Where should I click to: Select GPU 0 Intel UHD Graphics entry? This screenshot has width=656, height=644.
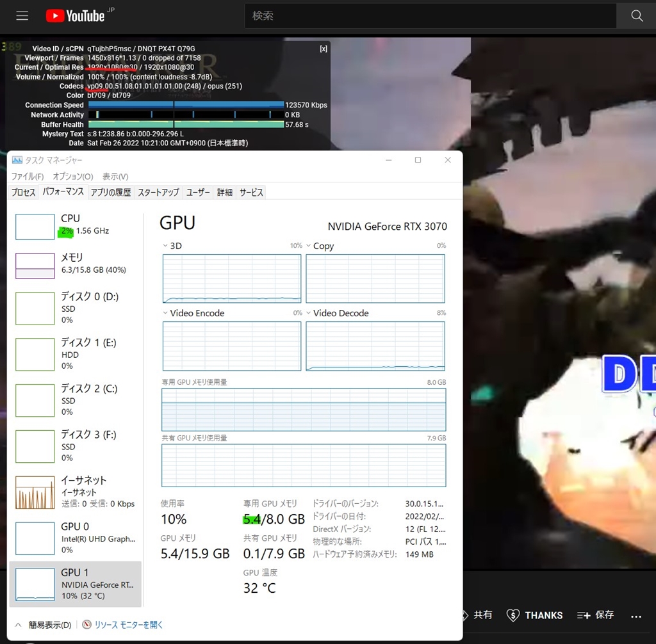[76, 538]
